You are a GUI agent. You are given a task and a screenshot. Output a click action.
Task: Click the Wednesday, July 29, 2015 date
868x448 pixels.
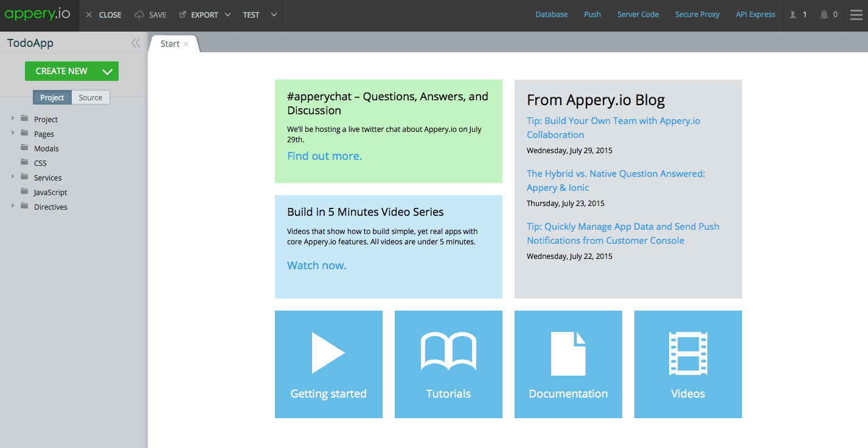569,150
